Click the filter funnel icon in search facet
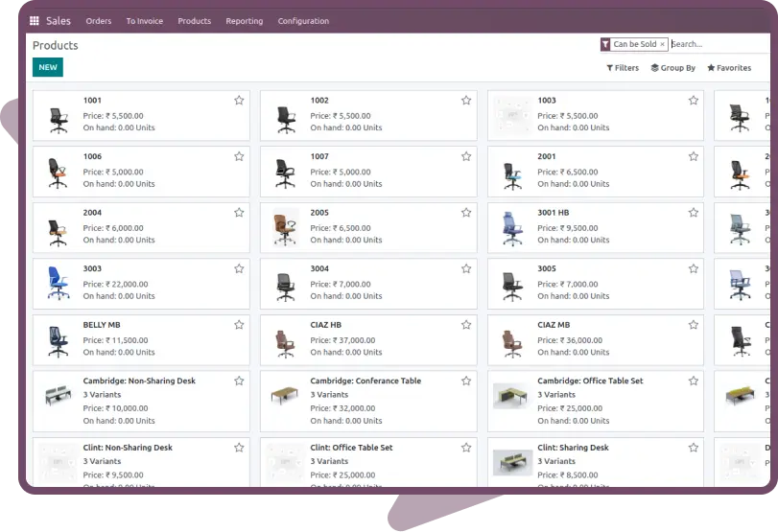Screen dimensions: 778x532 point(605,44)
